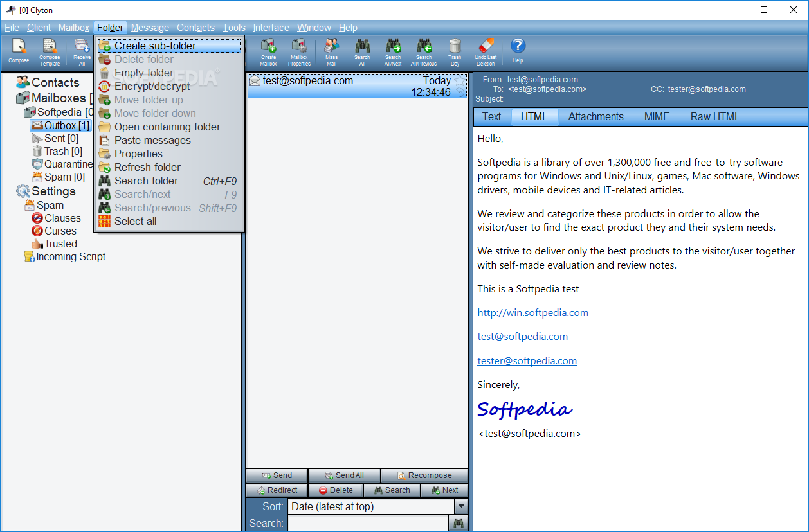Viewport: 809px width, 532px height.
Task: Open the Interface menu
Action: [271, 28]
